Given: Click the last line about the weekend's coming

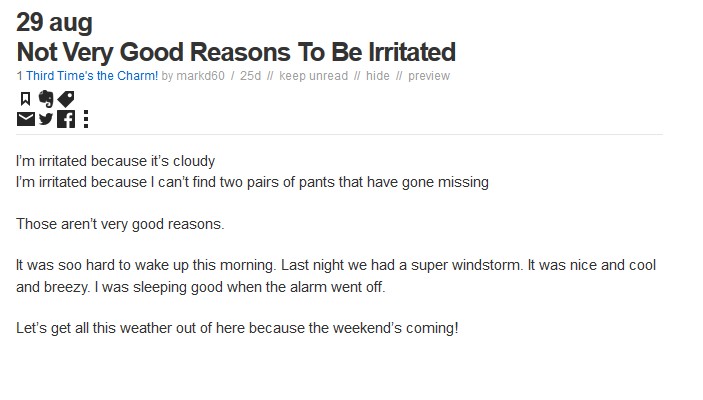Looking at the screenshot, I should click(x=237, y=328).
